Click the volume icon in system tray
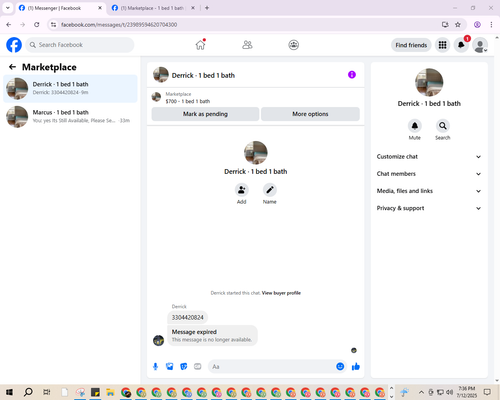Image resolution: width=500 pixels, height=400 pixels. click(x=449, y=392)
